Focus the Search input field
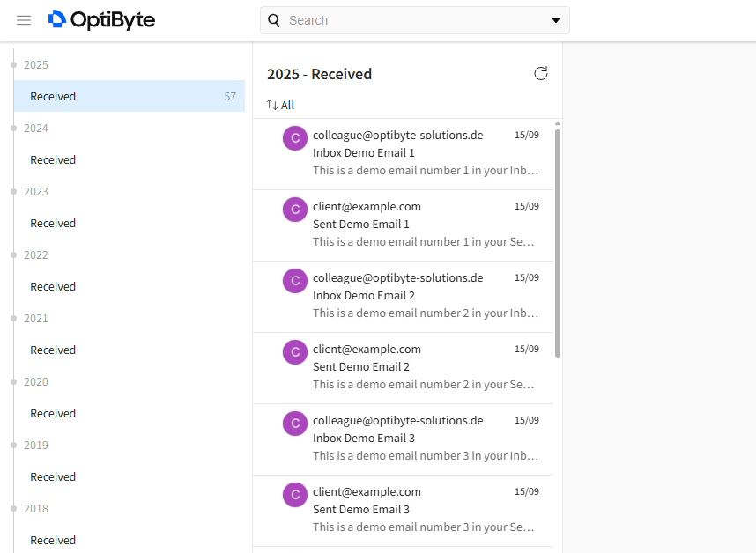The width and height of the screenshot is (756, 553). (415, 20)
